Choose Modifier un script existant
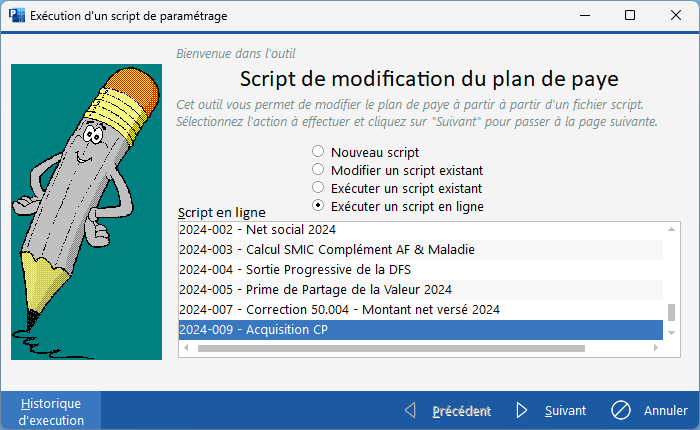This screenshot has width=700, height=430. 318,170
